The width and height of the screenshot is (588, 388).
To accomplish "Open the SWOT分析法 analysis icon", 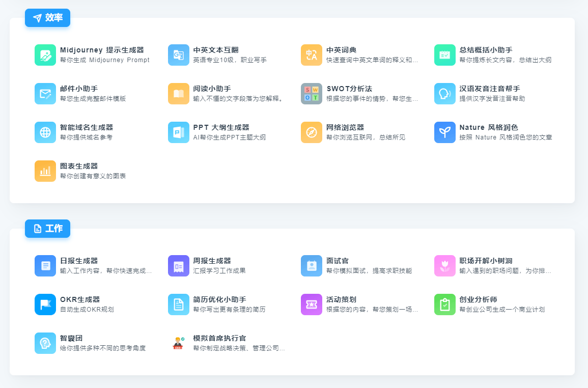I will [312, 93].
